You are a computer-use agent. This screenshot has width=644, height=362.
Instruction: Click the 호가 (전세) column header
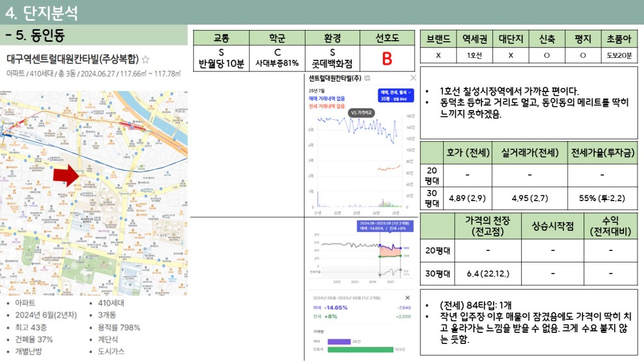pyautogui.click(x=468, y=153)
